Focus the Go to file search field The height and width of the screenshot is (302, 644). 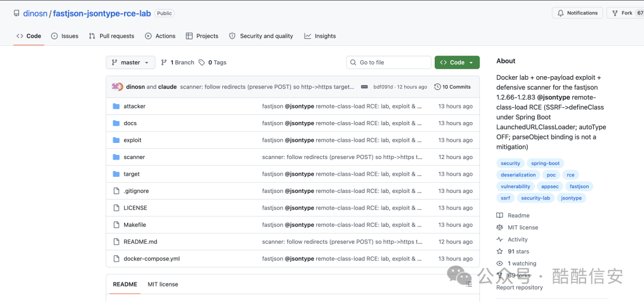pyautogui.click(x=389, y=63)
